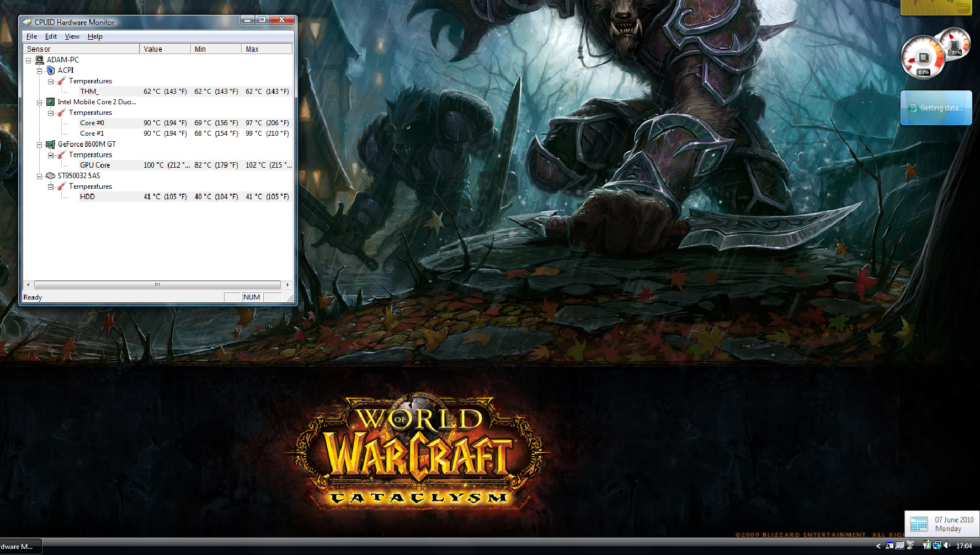Click the network connection tray icon
980x555 pixels.
coord(938,545)
